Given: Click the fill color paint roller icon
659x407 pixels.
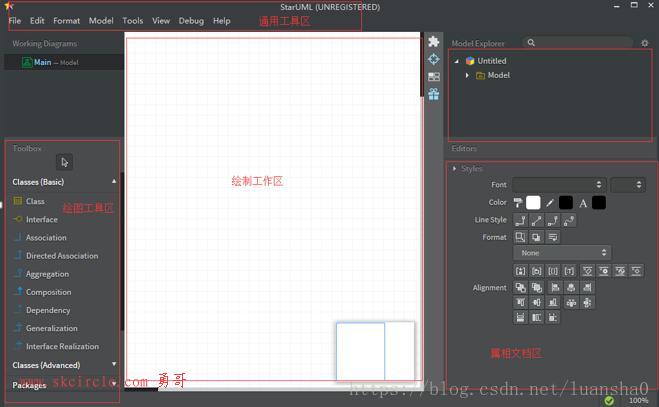Looking at the screenshot, I should [x=518, y=203].
